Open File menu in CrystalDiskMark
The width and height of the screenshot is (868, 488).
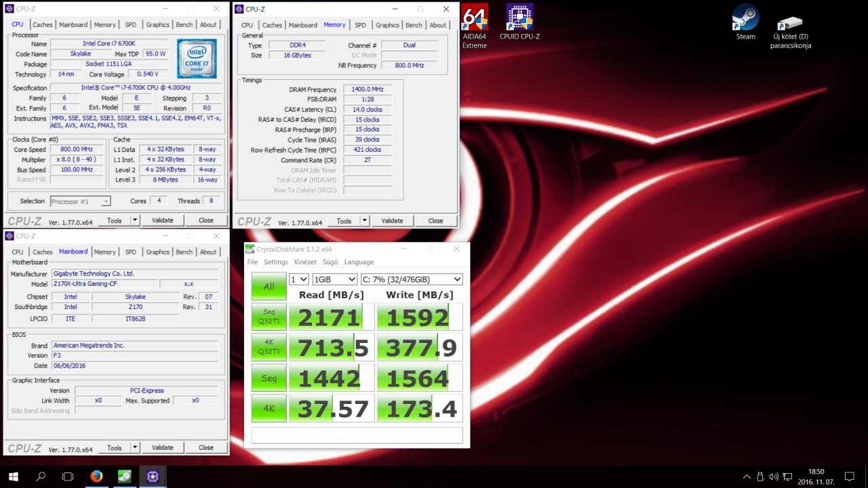pos(252,262)
